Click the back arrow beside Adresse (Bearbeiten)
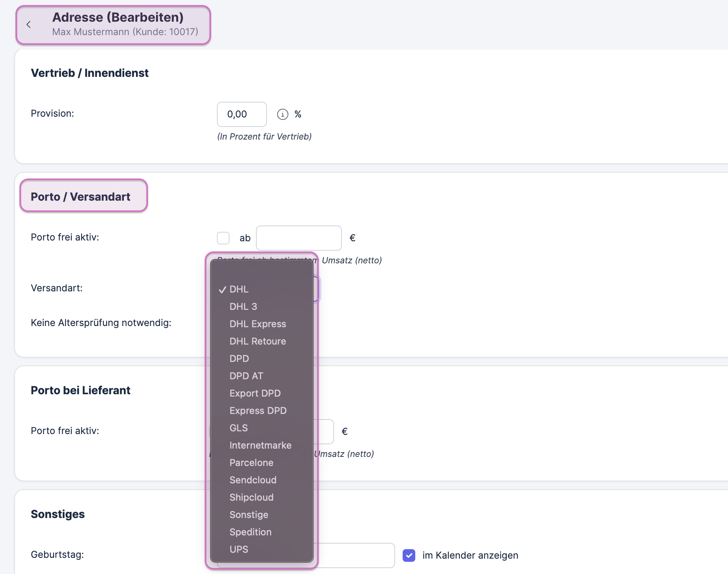The height and width of the screenshot is (574, 728). click(x=28, y=24)
